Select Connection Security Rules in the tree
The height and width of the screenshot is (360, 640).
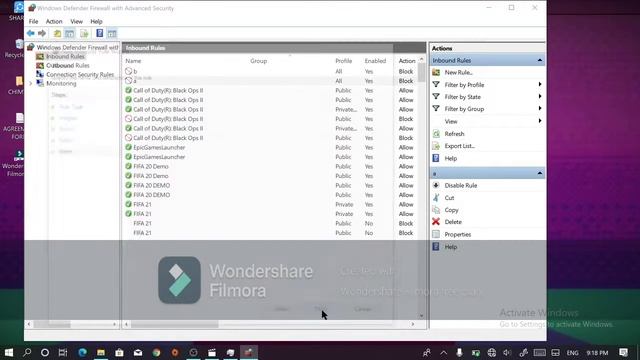[x=80, y=74]
